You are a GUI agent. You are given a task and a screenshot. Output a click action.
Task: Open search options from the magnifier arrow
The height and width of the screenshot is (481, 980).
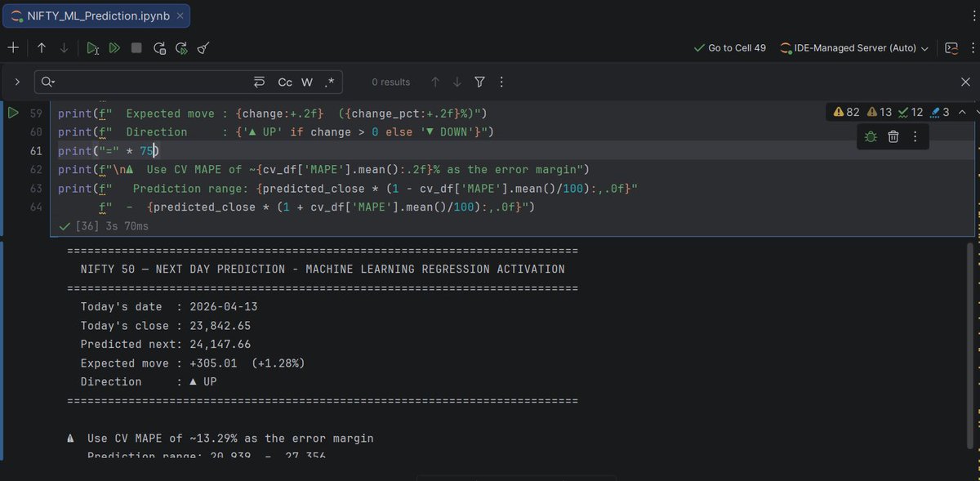47,82
